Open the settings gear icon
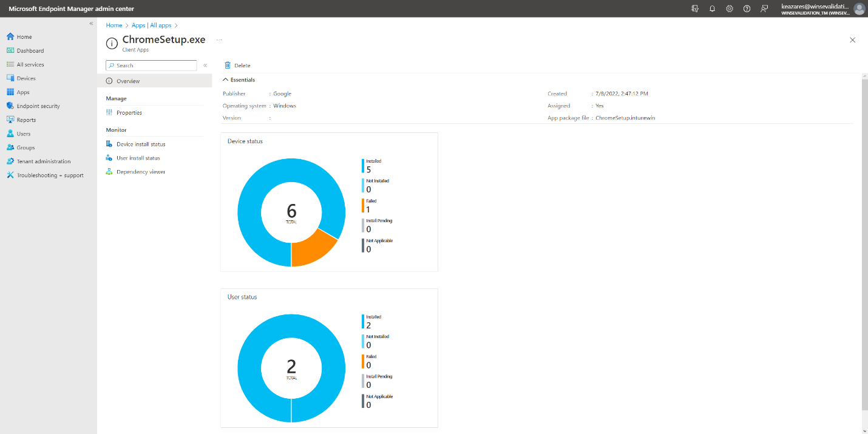 (x=730, y=8)
